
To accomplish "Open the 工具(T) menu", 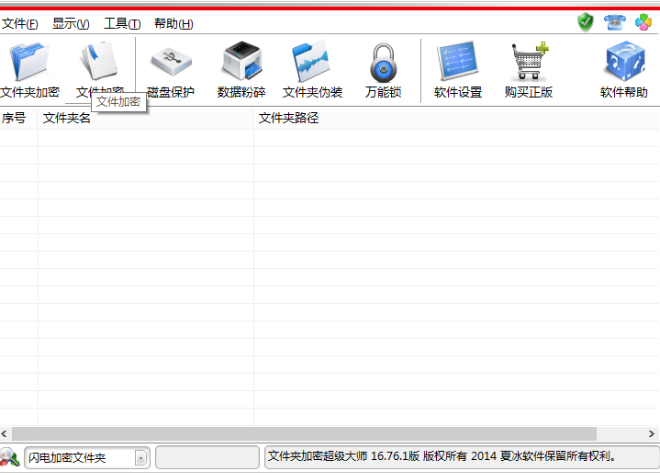I will (x=122, y=24).
